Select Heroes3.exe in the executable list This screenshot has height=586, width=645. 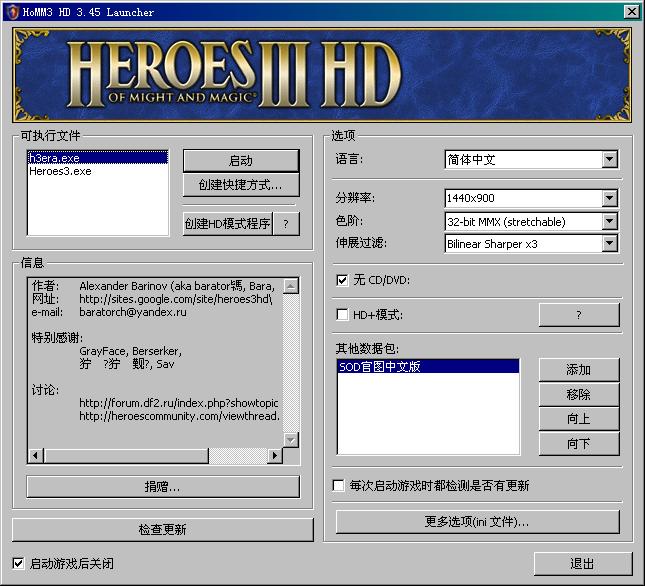pos(60,171)
